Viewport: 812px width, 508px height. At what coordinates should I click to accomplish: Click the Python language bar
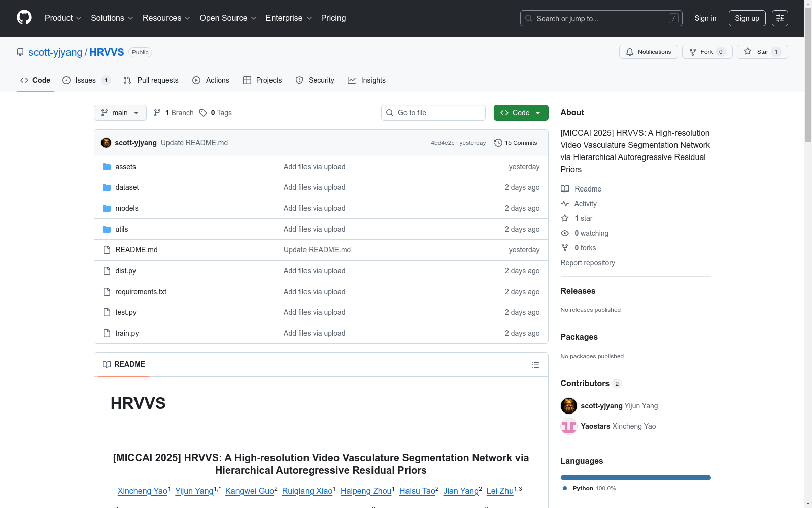(636, 478)
